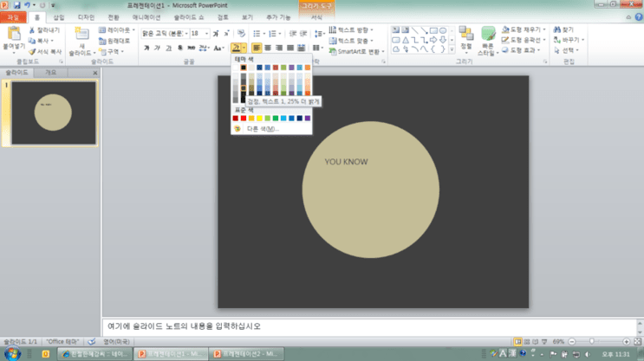Click the Paste (붙여넣기) clipboard icon

coord(14,34)
